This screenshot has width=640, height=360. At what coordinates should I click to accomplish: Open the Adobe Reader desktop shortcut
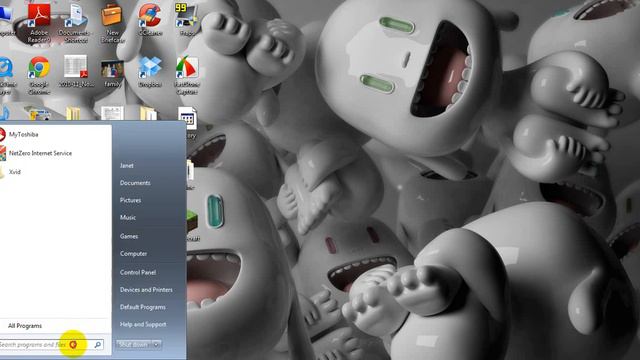click(39, 22)
